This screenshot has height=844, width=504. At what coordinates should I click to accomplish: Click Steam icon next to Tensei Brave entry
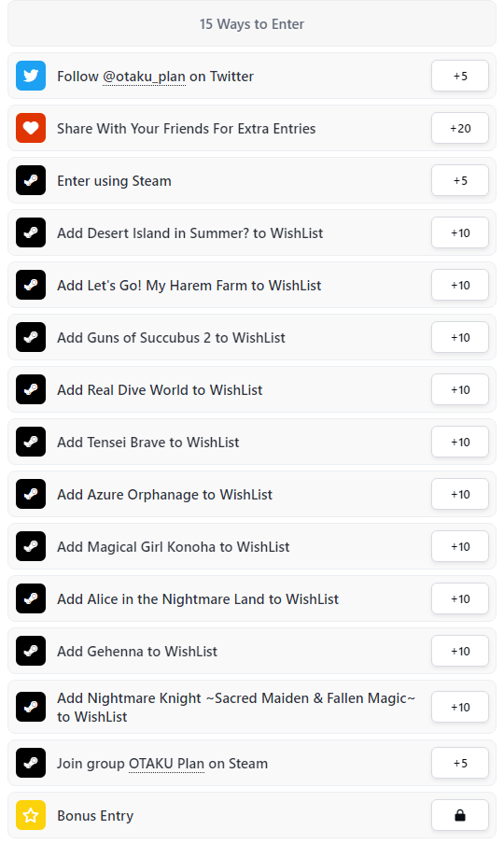[x=31, y=442]
